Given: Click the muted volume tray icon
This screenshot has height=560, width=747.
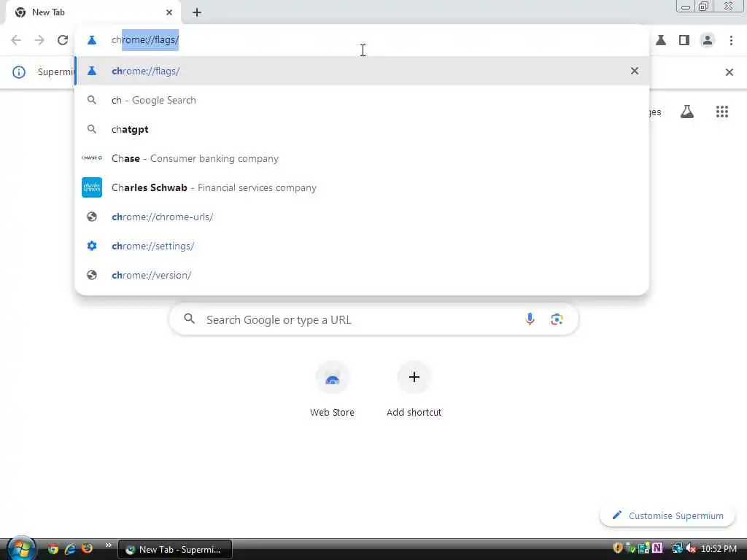Looking at the screenshot, I should pos(691,548).
